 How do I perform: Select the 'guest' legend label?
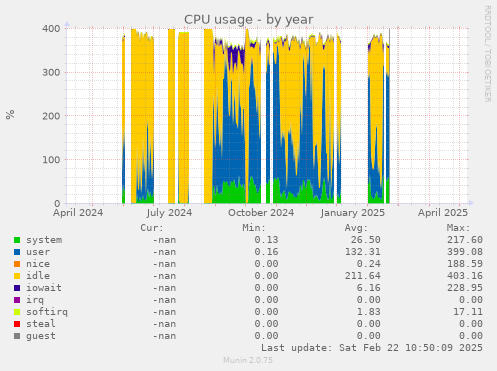pyautogui.click(x=41, y=336)
